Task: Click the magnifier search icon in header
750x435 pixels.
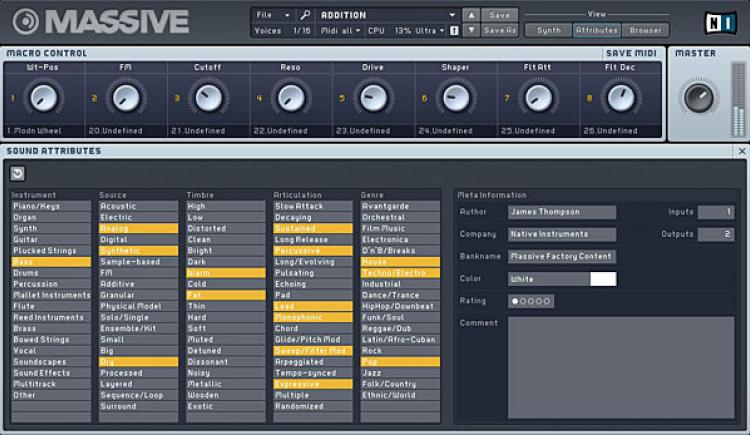Action: tap(306, 15)
